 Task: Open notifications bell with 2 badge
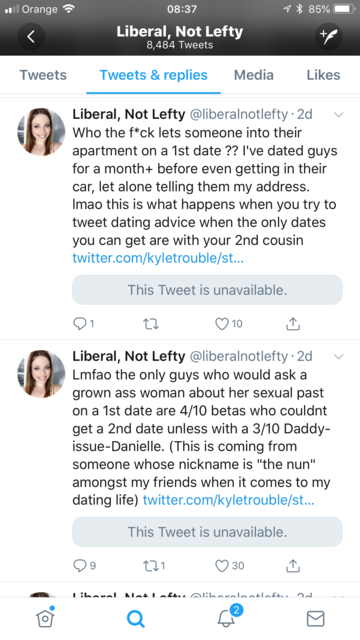click(228, 616)
